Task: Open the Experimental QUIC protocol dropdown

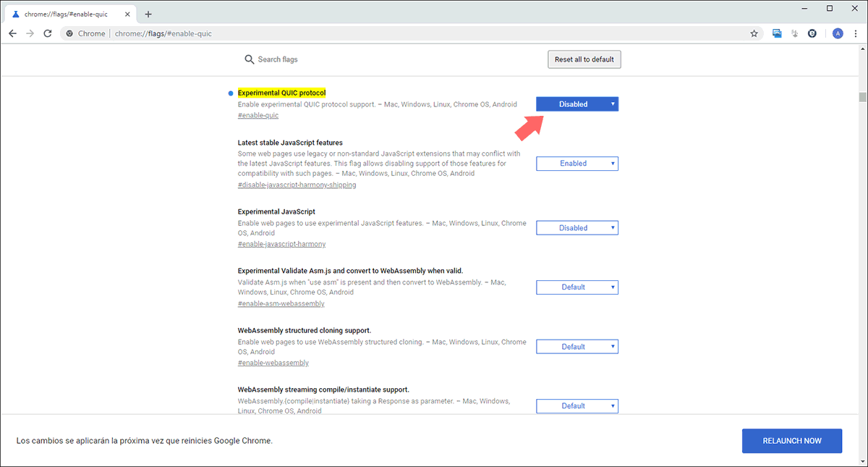Action: 576,104
